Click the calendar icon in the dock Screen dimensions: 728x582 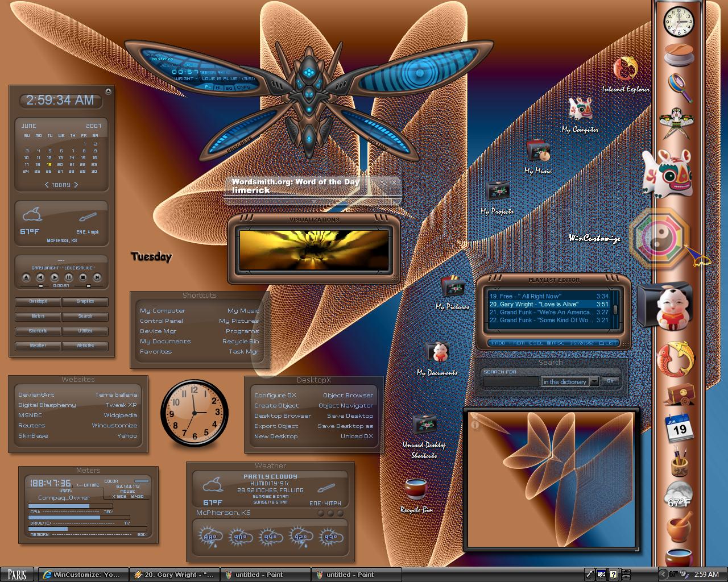coord(680,427)
